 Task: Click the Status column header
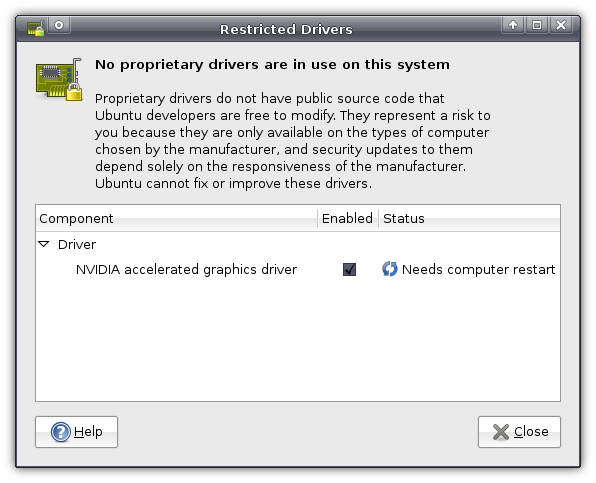tap(469, 219)
